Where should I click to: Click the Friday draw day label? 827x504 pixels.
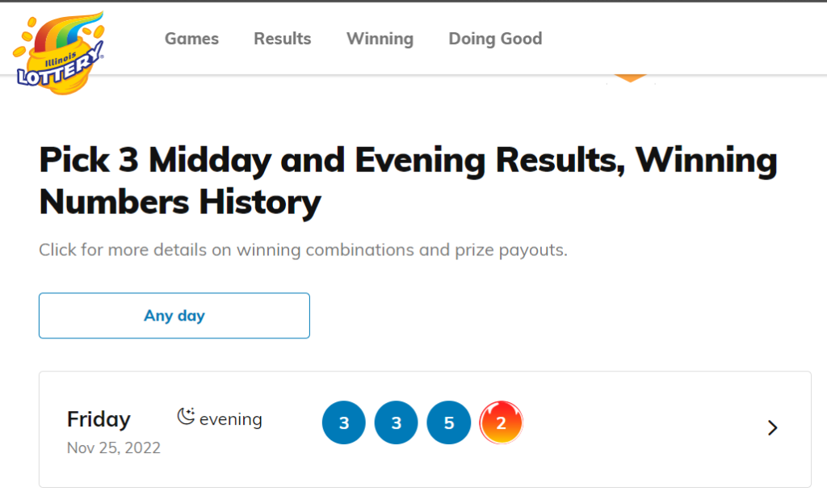(99, 420)
